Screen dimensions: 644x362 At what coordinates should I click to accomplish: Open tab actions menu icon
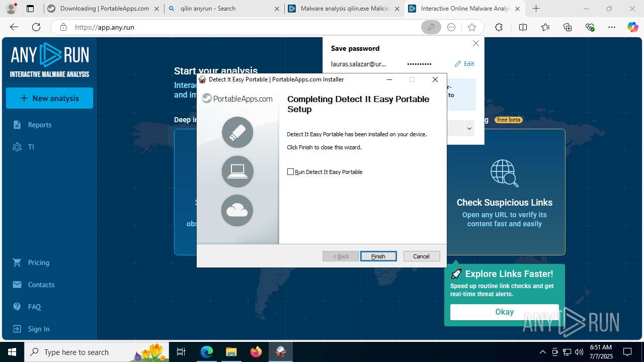[30, 9]
